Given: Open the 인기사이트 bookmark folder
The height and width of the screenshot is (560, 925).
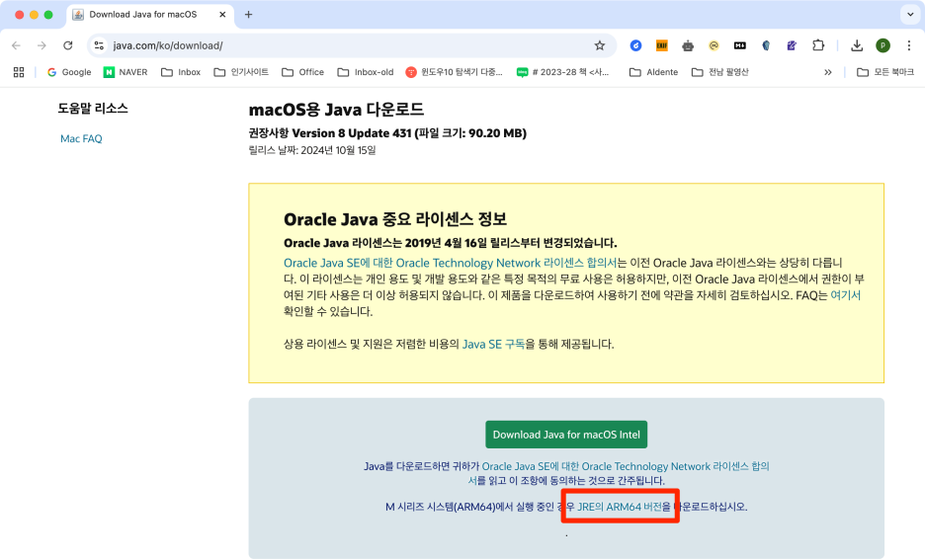Looking at the screenshot, I should [x=241, y=72].
